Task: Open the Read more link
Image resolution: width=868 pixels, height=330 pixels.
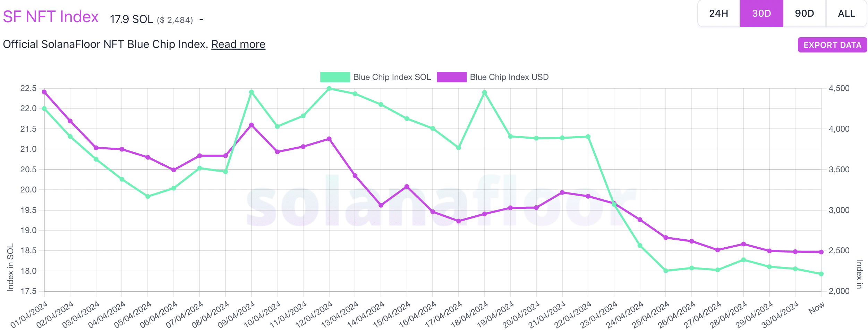Action: [x=238, y=44]
